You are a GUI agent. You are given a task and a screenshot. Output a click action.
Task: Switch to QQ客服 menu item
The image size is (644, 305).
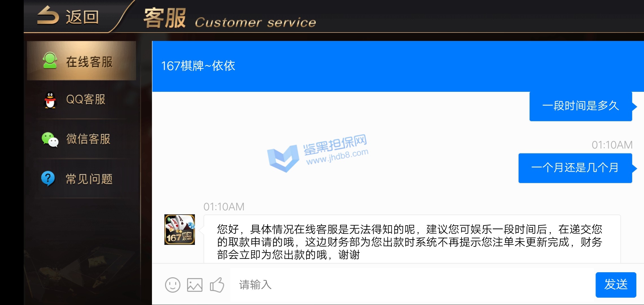(81, 100)
